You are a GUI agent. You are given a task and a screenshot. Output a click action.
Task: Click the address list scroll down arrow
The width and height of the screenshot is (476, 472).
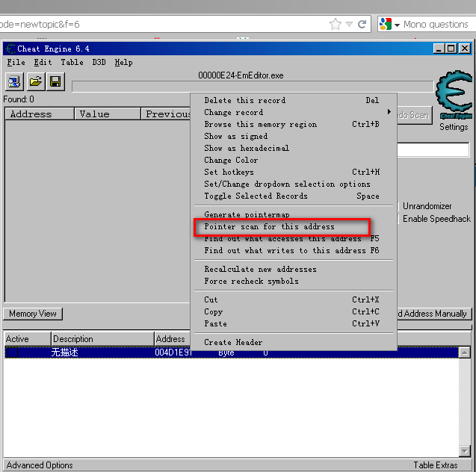click(x=465, y=451)
